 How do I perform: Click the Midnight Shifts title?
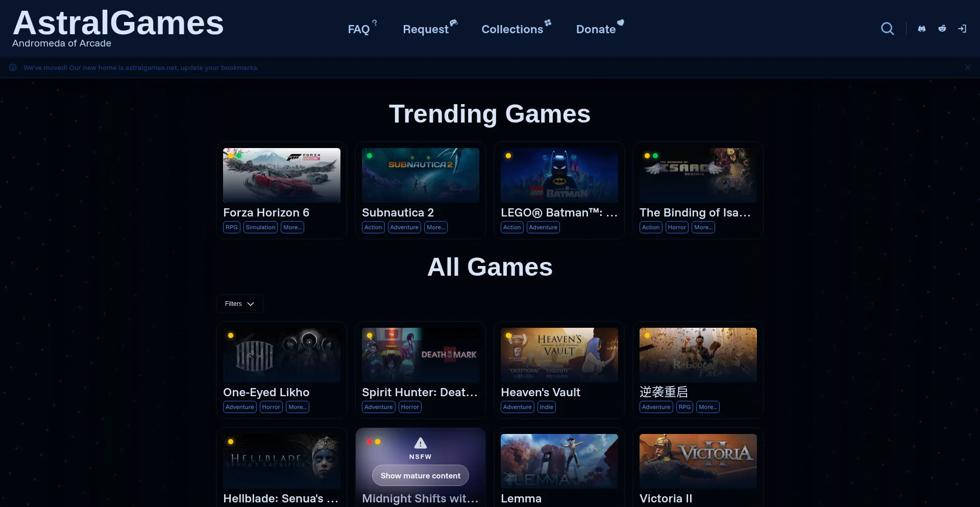point(420,498)
